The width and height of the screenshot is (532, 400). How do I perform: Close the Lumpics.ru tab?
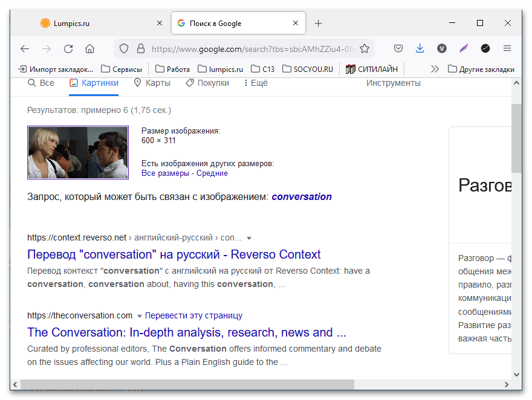click(160, 24)
